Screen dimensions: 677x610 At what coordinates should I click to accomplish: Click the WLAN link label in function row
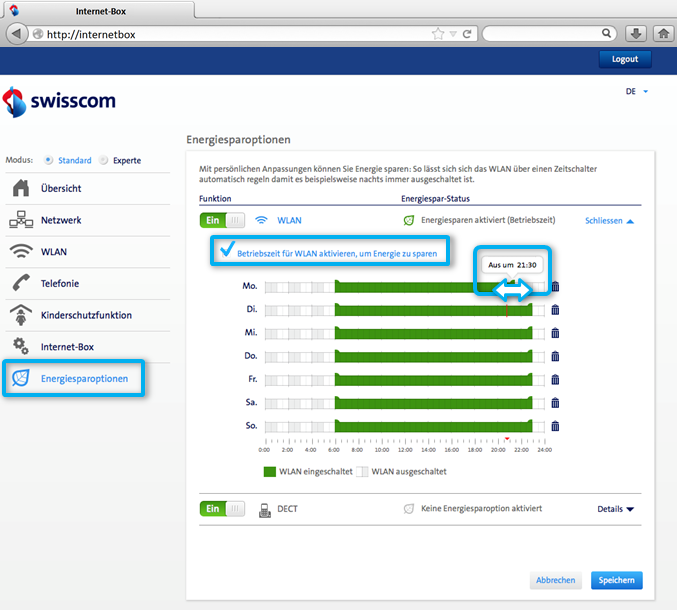click(289, 221)
